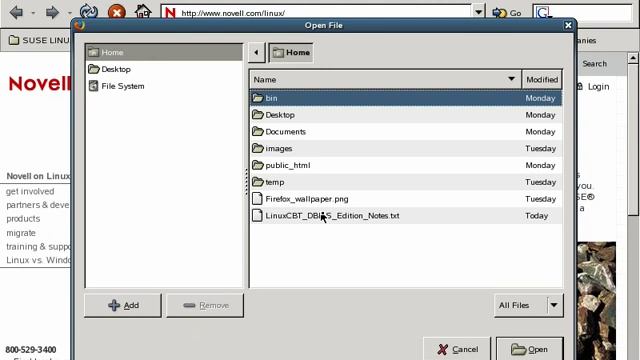Select Home in the places sidebar

click(x=164, y=52)
